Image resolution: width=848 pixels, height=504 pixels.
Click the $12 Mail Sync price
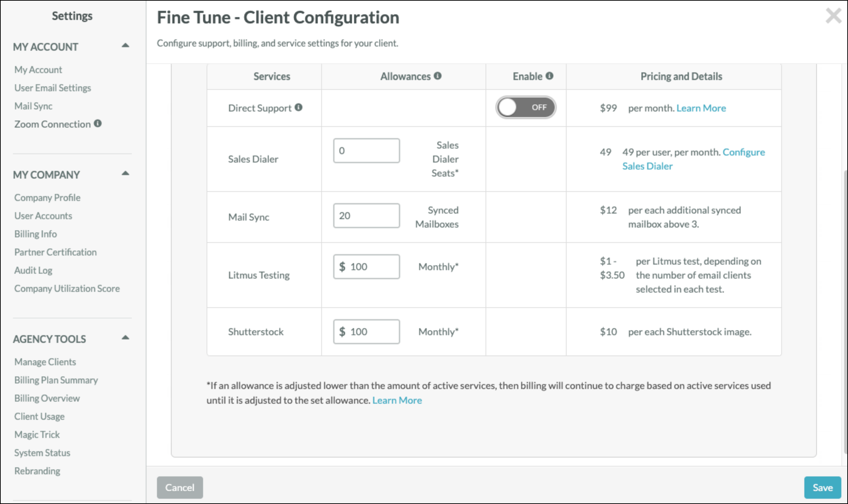pos(608,210)
